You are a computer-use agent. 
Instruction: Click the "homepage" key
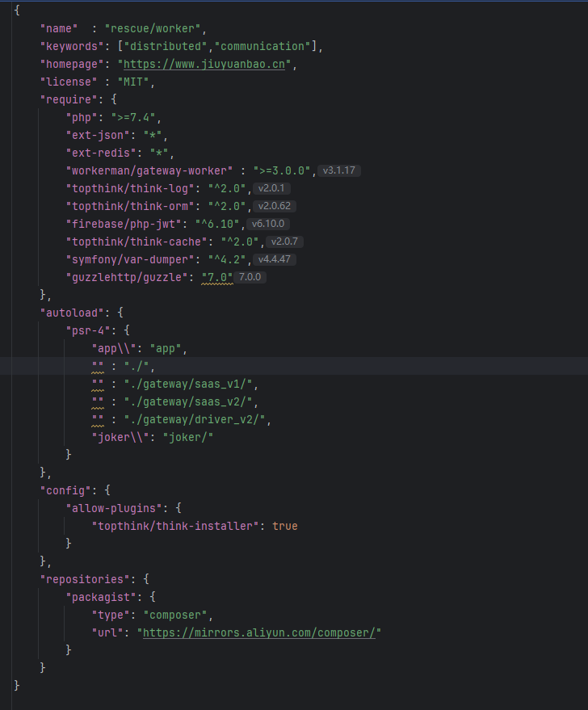point(72,65)
